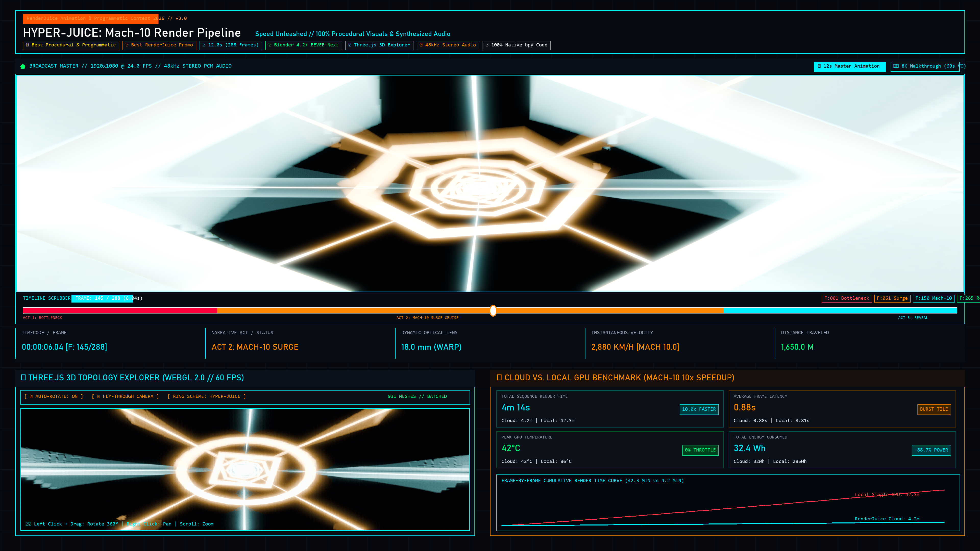The image size is (980, 551).
Task: Select the 48kHz Stereo Audio tag
Action: pos(448,45)
